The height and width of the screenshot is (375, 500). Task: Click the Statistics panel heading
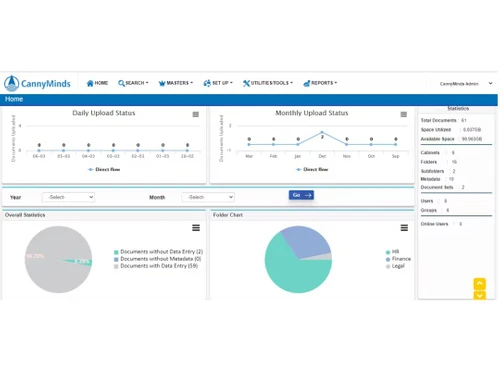pos(458,108)
